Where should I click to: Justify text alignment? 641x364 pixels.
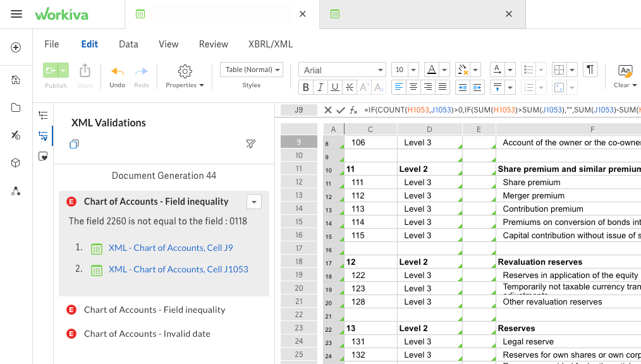(443, 87)
